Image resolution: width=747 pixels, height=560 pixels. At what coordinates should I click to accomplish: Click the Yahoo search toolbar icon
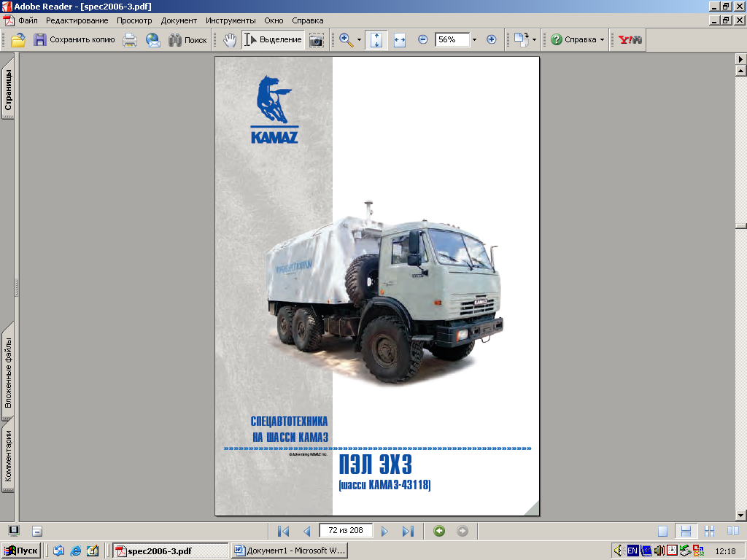point(630,40)
